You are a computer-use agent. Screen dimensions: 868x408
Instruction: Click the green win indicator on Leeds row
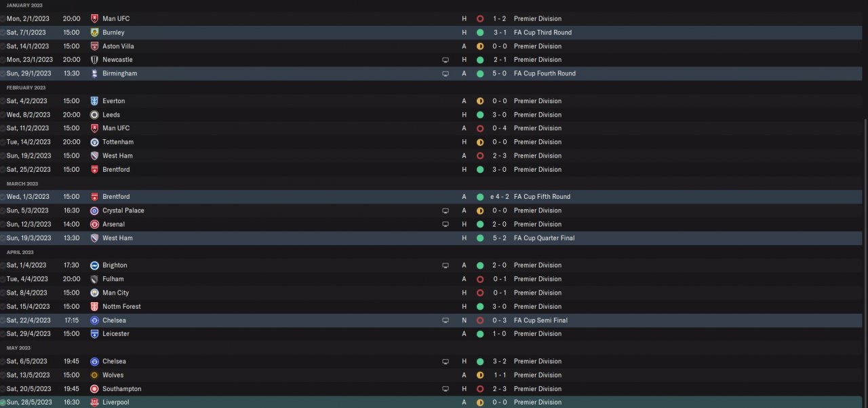click(480, 115)
